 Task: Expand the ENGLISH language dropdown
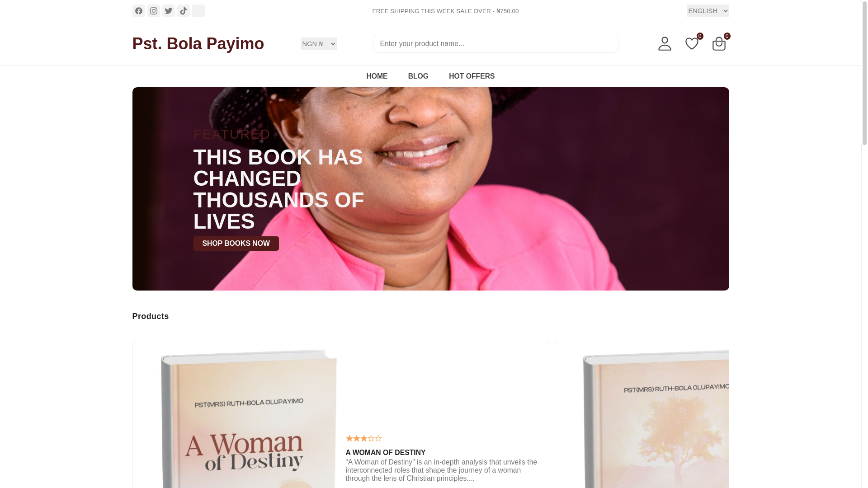click(708, 11)
